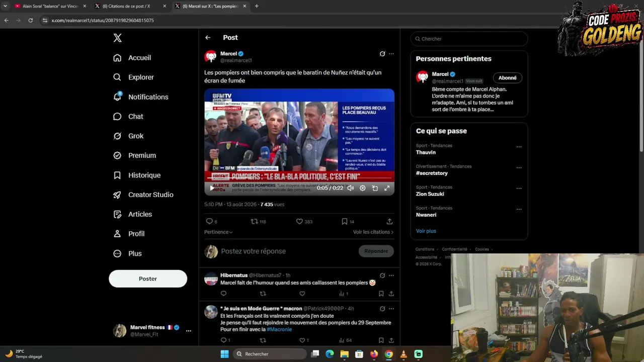Reply to Hibernatus comment icon
This screenshot has width=644, height=362.
pos(223,294)
